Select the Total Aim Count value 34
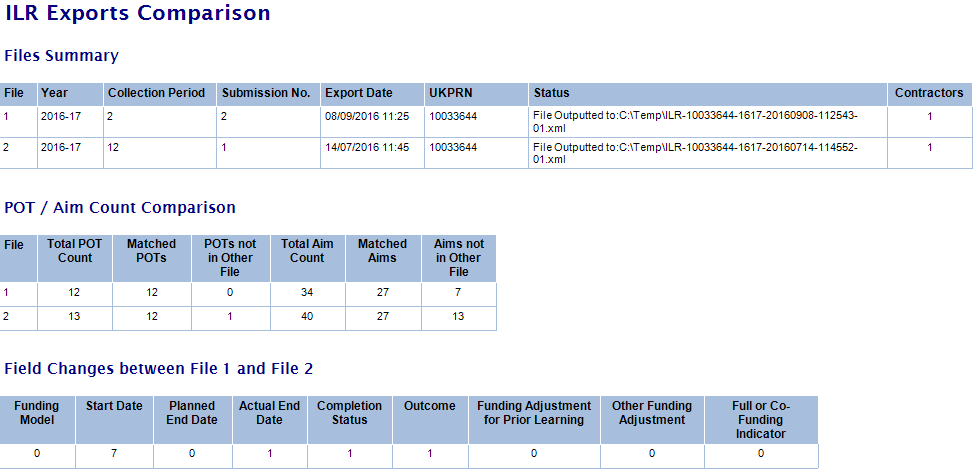 [307, 293]
